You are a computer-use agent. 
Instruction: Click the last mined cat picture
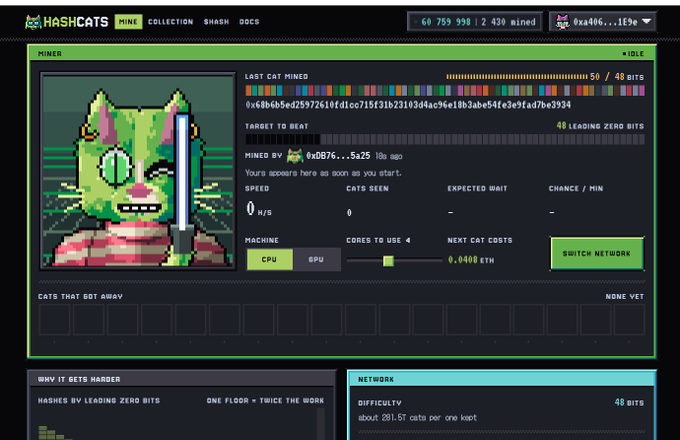[138, 171]
